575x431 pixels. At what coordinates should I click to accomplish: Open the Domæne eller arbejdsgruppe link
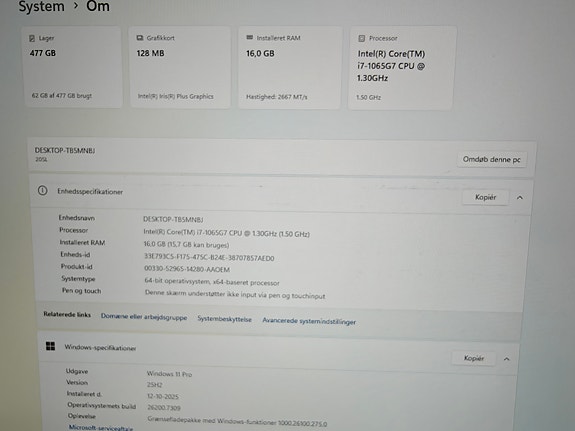click(x=144, y=317)
